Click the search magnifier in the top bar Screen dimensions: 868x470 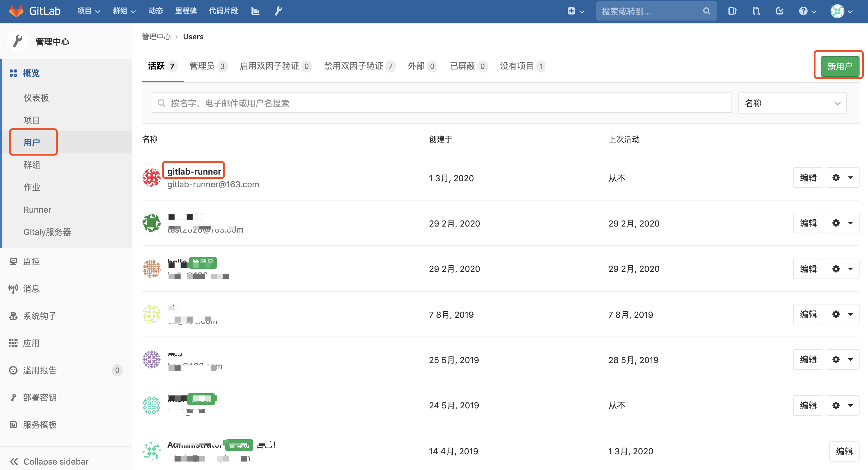(x=706, y=11)
